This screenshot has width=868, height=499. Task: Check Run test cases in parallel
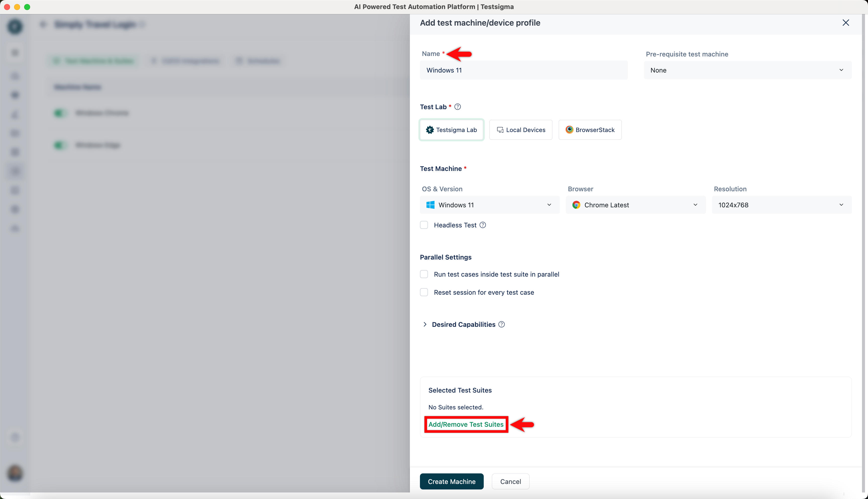(424, 274)
